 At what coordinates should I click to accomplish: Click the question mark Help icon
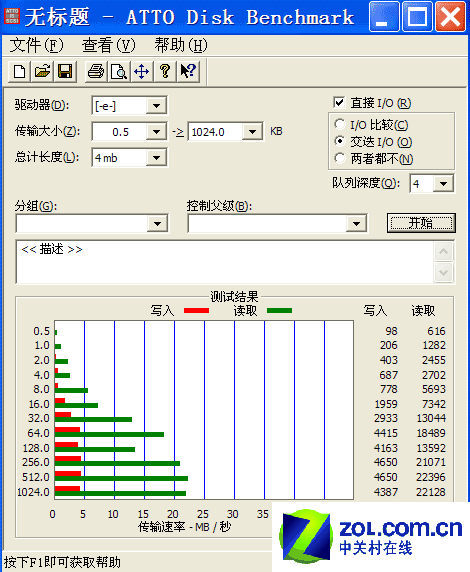click(x=165, y=72)
